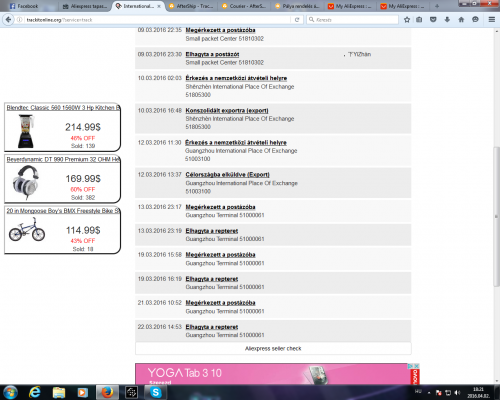This screenshot has height=400, width=500.
Task: Click the 169.99$ price text
Action: [83, 179]
